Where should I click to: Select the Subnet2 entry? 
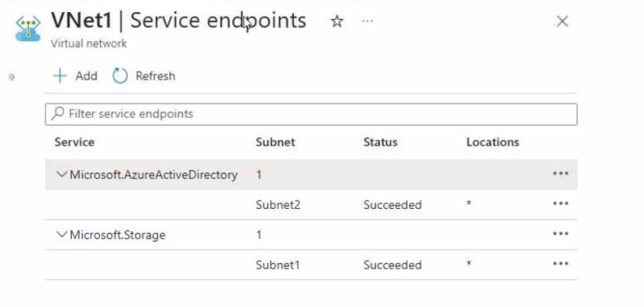click(x=278, y=205)
